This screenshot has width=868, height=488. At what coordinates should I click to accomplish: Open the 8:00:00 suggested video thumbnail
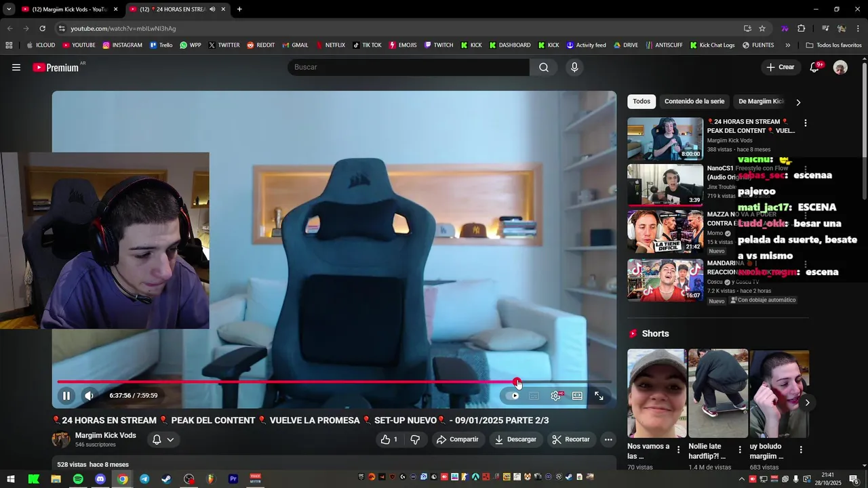pos(665,139)
